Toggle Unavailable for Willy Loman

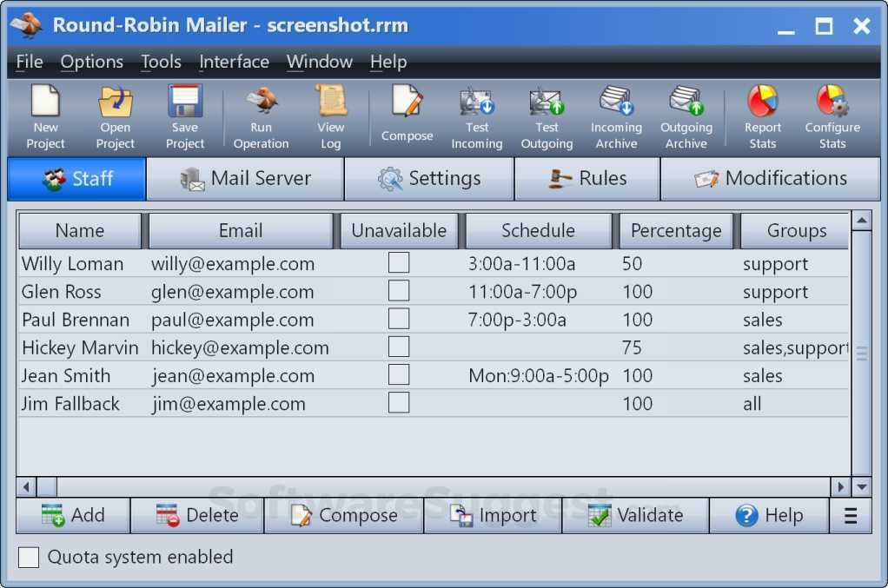coord(399,263)
